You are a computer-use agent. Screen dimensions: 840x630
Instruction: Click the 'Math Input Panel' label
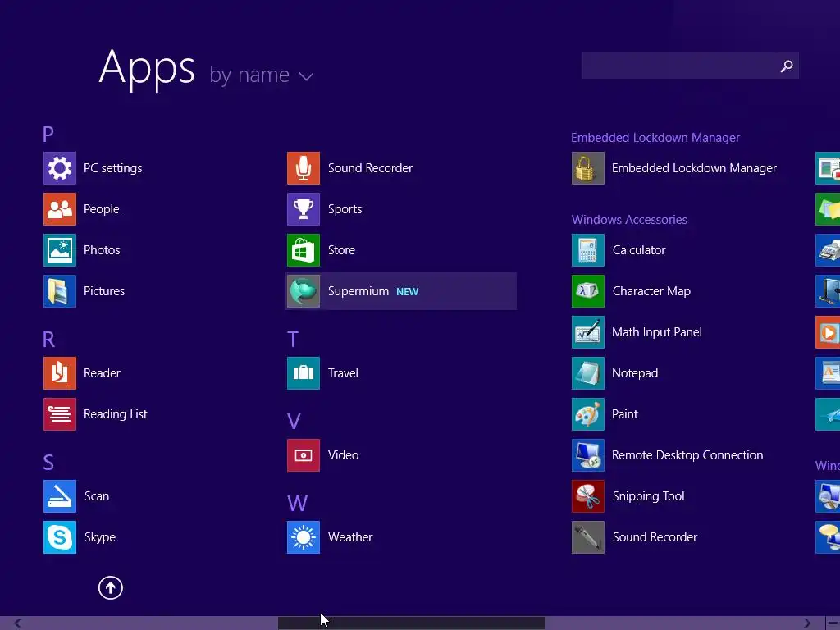(657, 332)
